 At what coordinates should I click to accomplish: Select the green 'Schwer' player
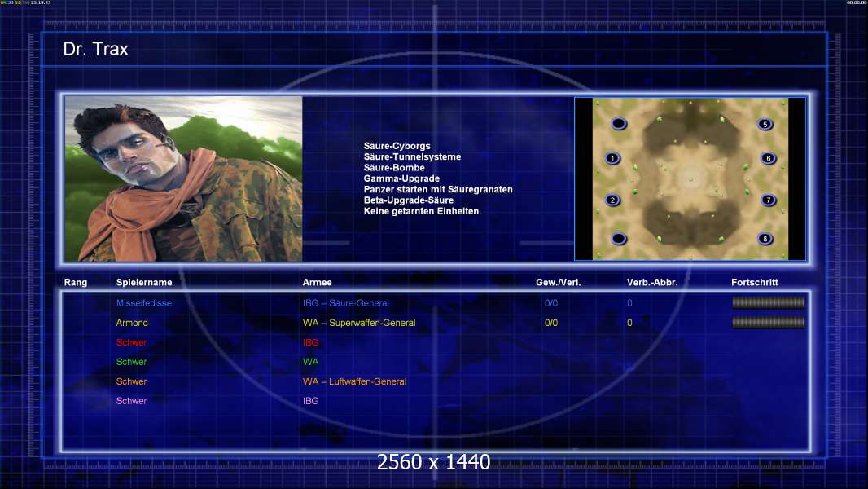click(x=131, y=362)
